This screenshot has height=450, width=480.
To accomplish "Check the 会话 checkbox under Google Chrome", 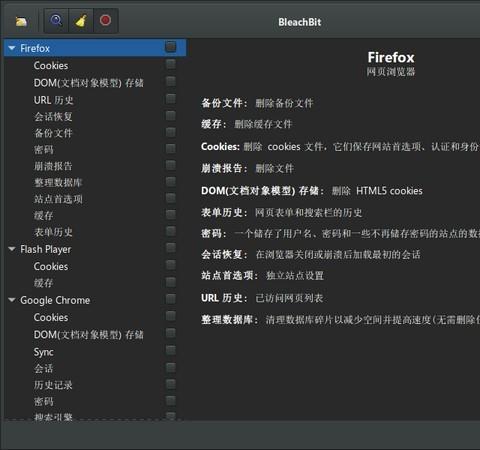I will click(171, 367).
